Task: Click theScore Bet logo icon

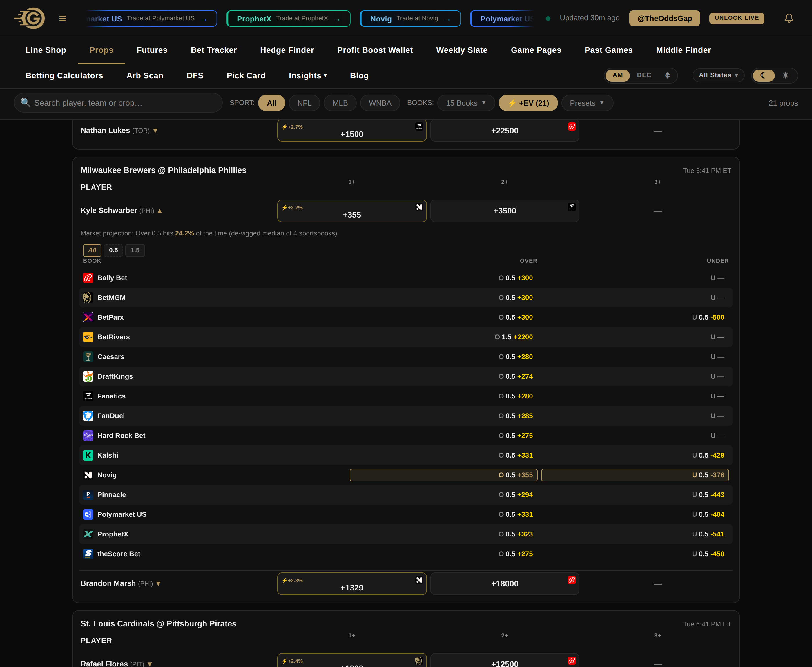Action: click(x=88, y=554)
